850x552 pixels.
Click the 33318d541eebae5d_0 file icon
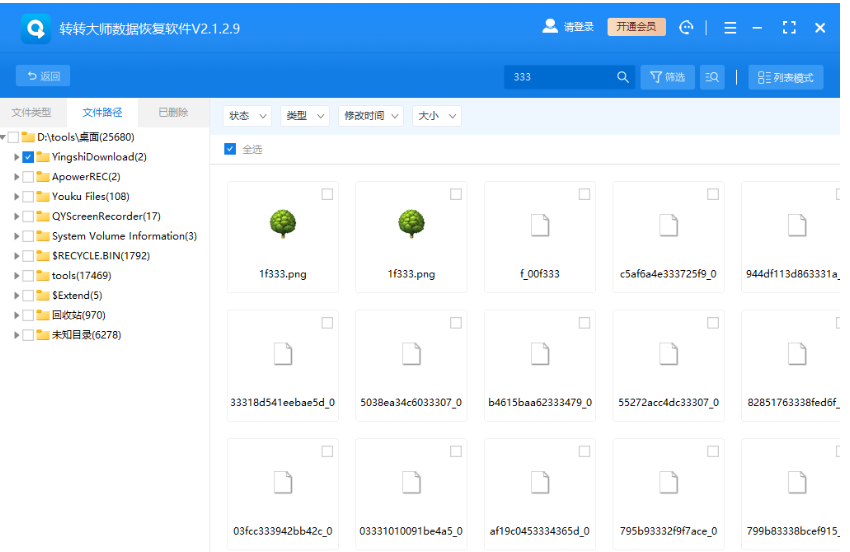click(x=283, y=353)
